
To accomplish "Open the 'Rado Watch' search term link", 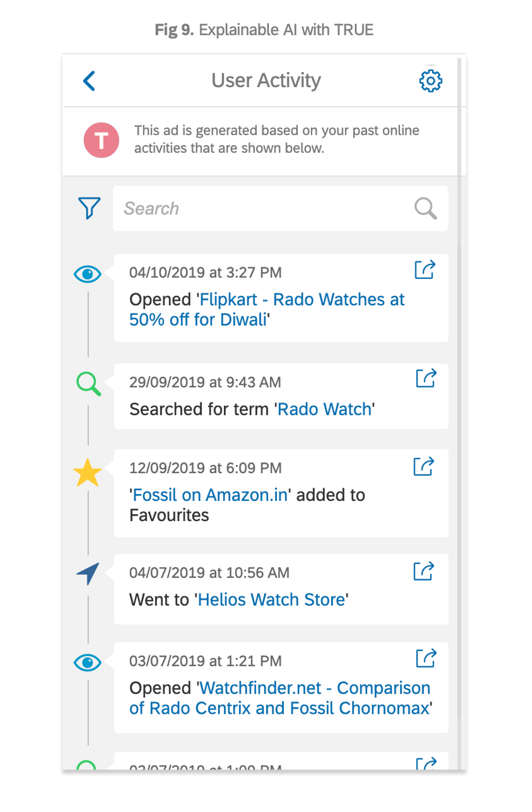I will [325, 410].
